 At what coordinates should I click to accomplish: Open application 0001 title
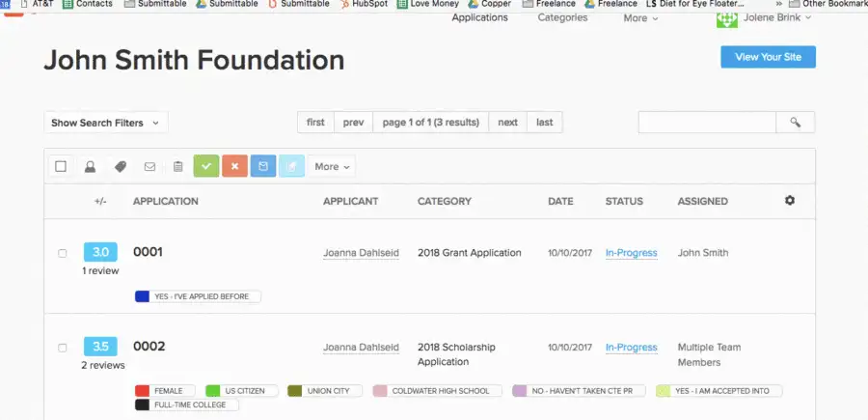(148, 252)
